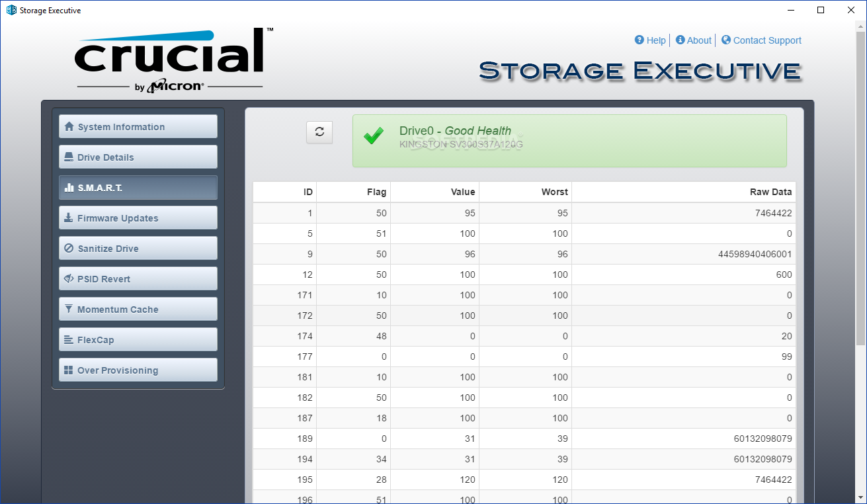Open the FlexCap page
The image size is (867, 504).
[x=138, y=339]
